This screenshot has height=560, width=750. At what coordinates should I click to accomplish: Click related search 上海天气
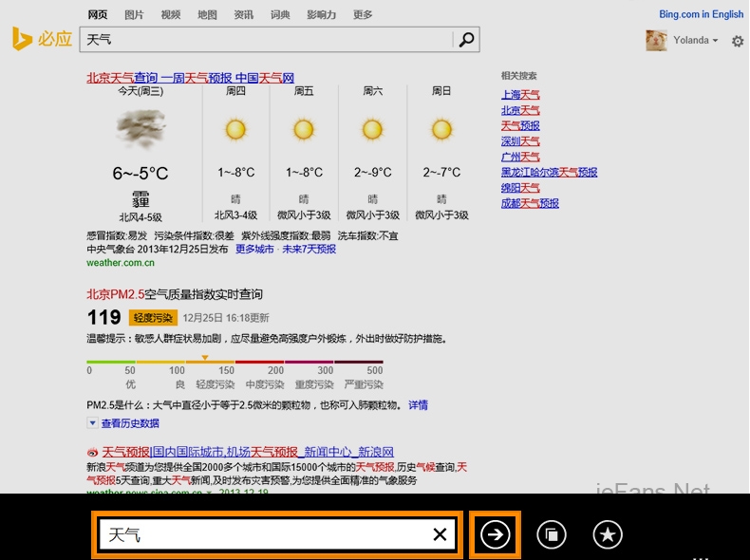(x=520, y=95)
